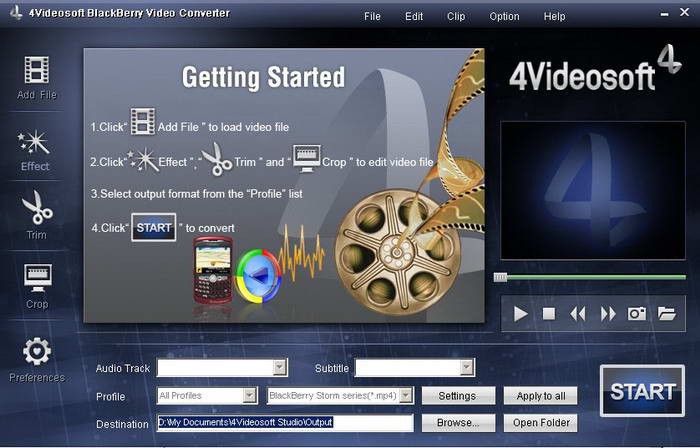Image resolution: width=700 pixels, height=448 pixels.
Task: Open snapshot folder icon in player controls
Action: 667,313
